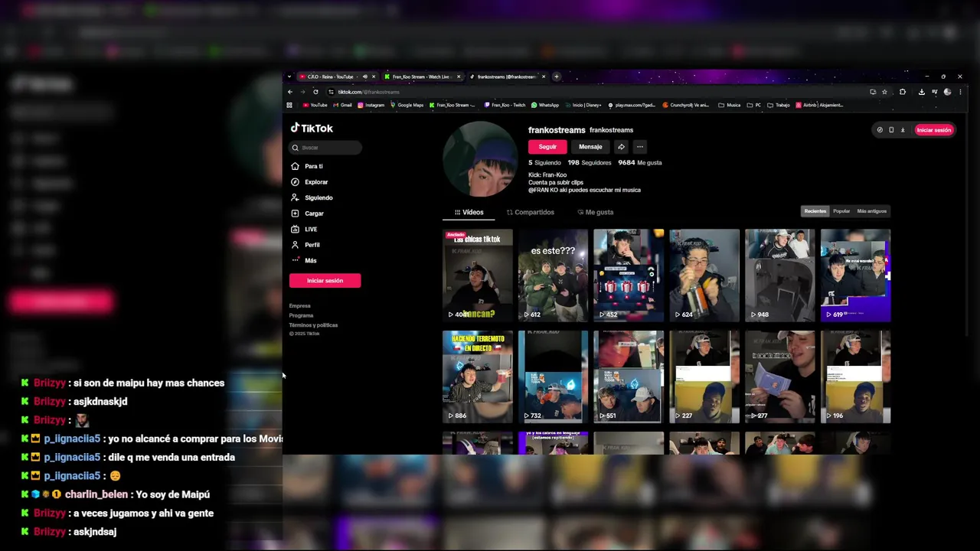Screen dimensions: 980x551
Task: Open the video with 452 views
Action: pos(629,275)
